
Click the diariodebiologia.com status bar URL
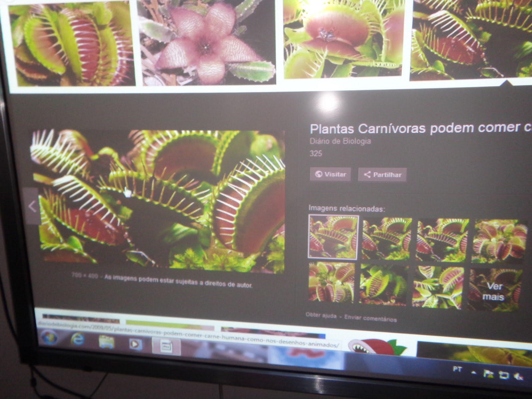(188, 334)
